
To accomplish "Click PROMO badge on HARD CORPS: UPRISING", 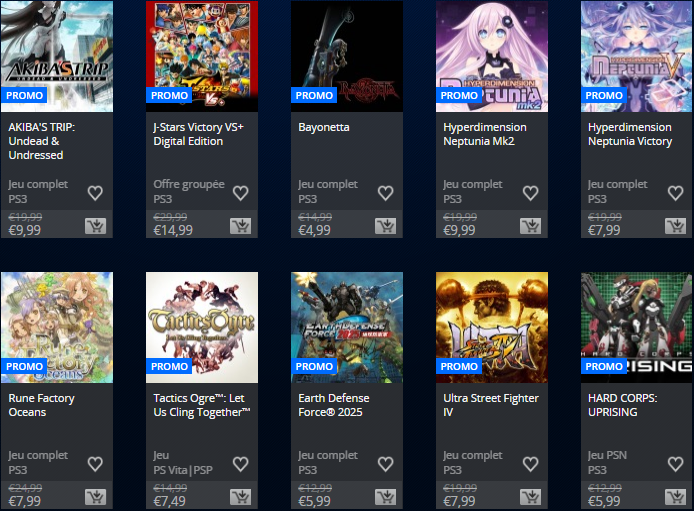I will click(x=604, y=367).
